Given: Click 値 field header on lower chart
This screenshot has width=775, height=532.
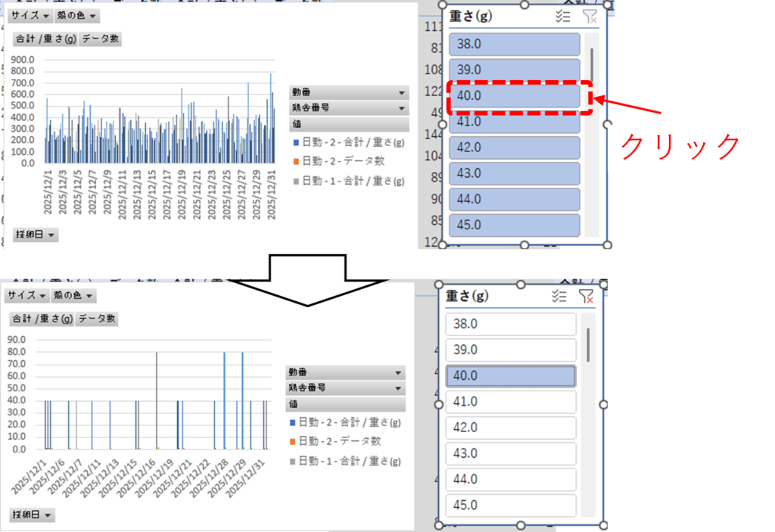Looking at the screenshot, I should tap(345, 404).
